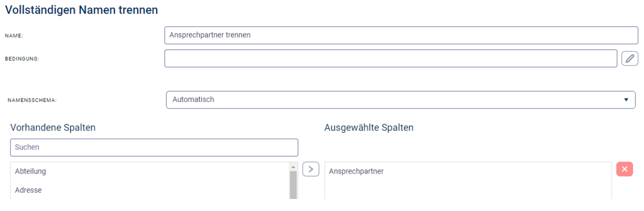644x211 pixels.
Task: Select Abteilung in available columns
Action: 31,171
